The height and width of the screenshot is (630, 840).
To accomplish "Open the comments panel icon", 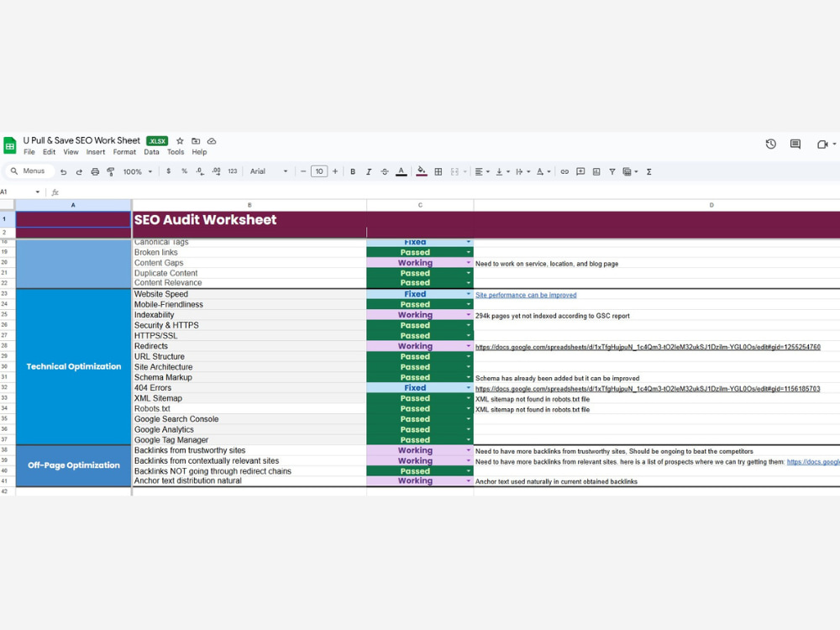I will [795, 144].
